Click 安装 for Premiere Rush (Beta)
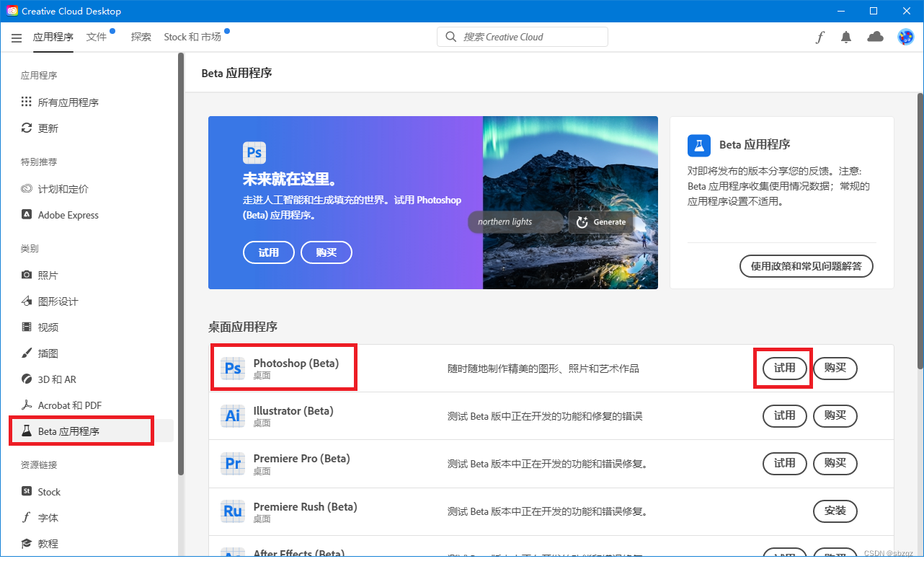Image resolution: width=924 pixels, height=564 pixels. (x=835, y=511)
